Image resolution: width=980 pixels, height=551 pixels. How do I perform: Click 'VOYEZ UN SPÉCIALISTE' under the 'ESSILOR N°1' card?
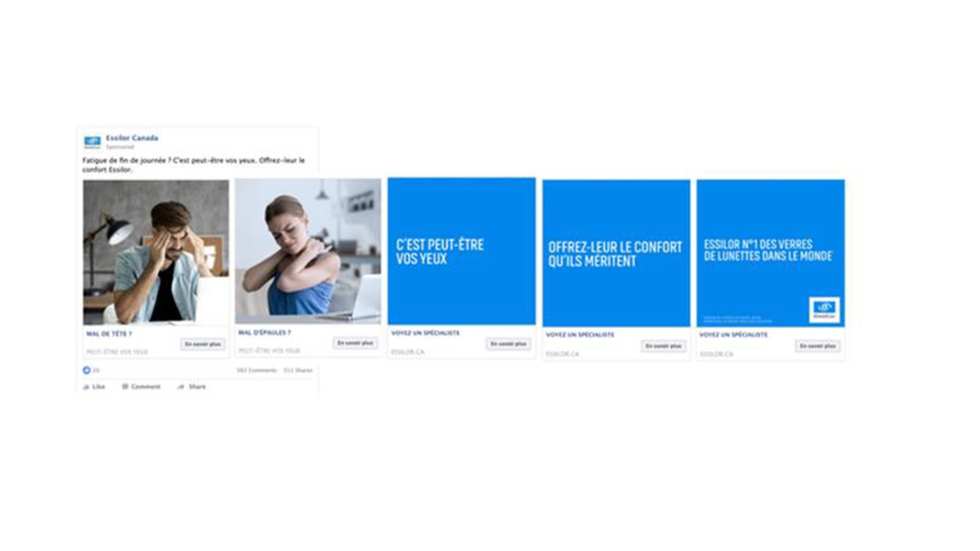coord(734,335)
